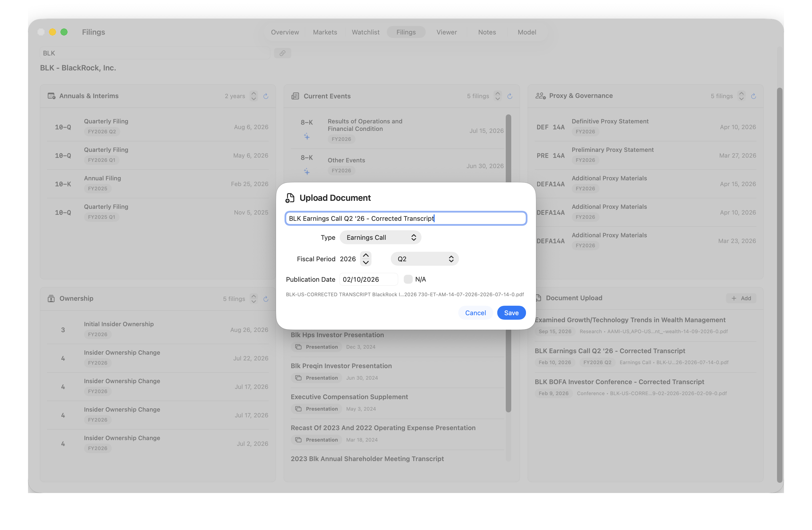Refresh the Proxy & Governance panel
This screenshot has width=812, height=530.
tap(753, 96)
